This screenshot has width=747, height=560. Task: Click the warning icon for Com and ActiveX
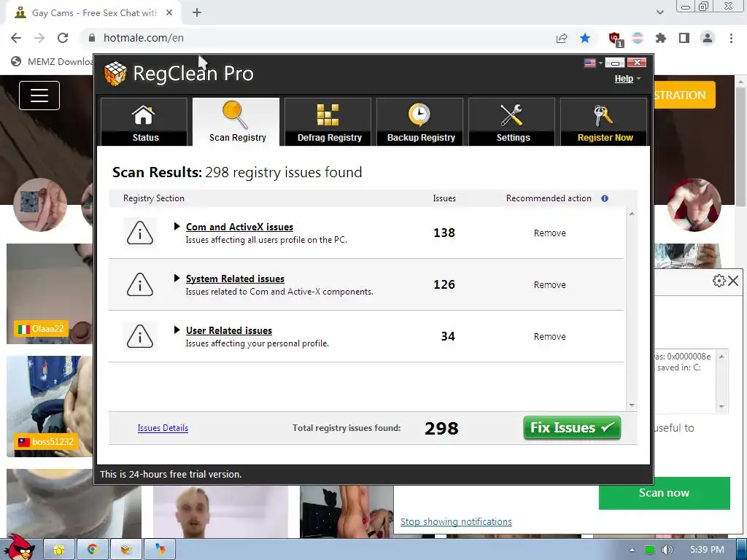[x=140, y=233]
